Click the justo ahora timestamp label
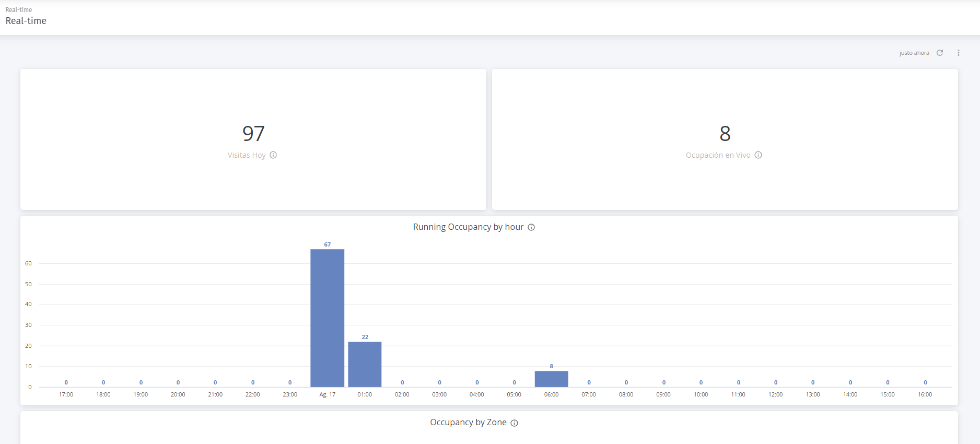The height and width of the screenshot is (444, 980). [x=914, y=53]
